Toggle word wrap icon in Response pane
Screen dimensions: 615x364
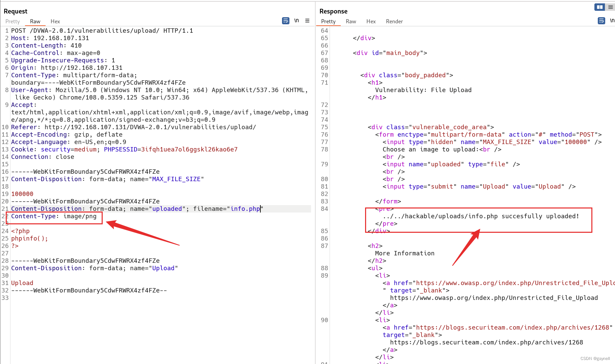(601, 21)
